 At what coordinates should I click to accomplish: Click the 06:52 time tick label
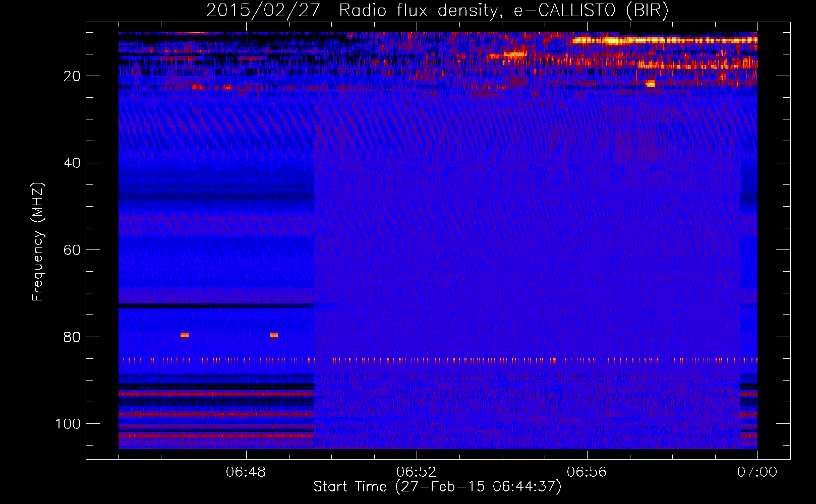[x=417, y=472]
